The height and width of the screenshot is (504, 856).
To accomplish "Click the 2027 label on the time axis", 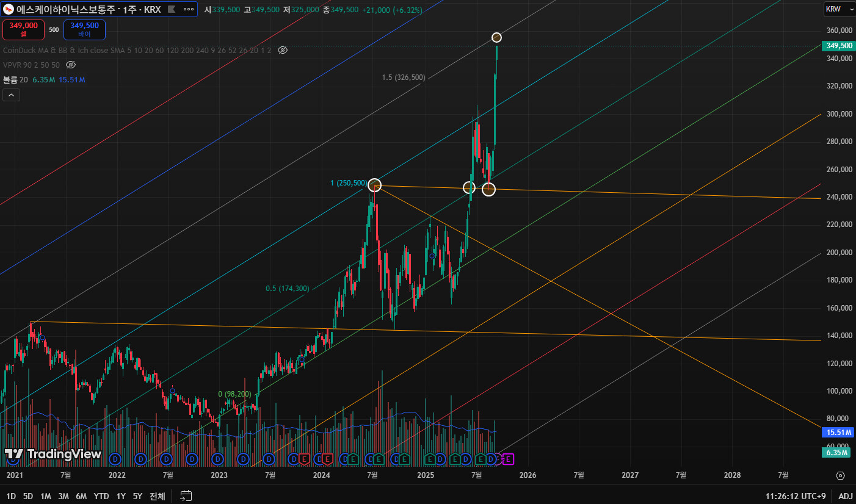I will pos(629,475).
